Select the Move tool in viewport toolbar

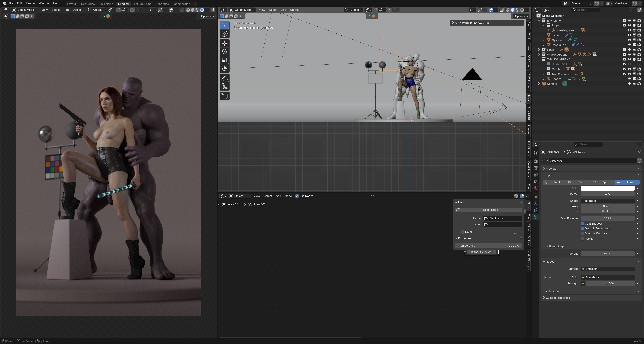224,43
